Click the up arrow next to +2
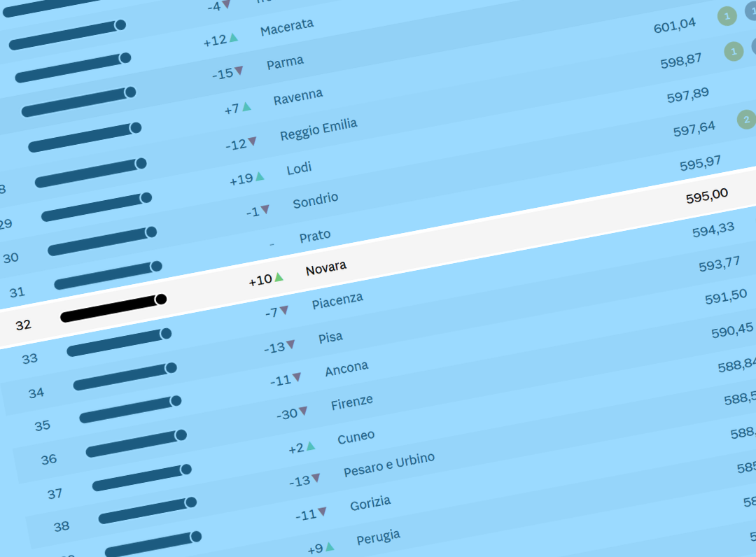Viewport: 756px width, 557px height. pyautogui.click(x=311, y=446)
